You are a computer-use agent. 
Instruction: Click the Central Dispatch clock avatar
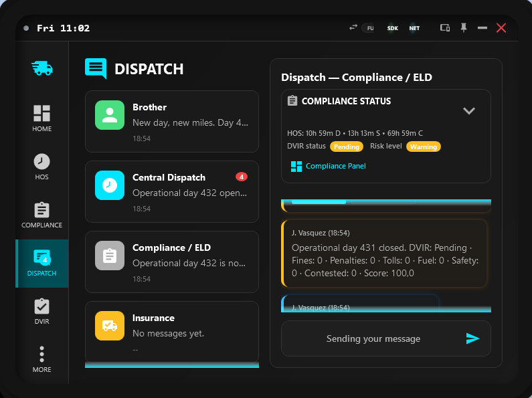tap(110, 185)
